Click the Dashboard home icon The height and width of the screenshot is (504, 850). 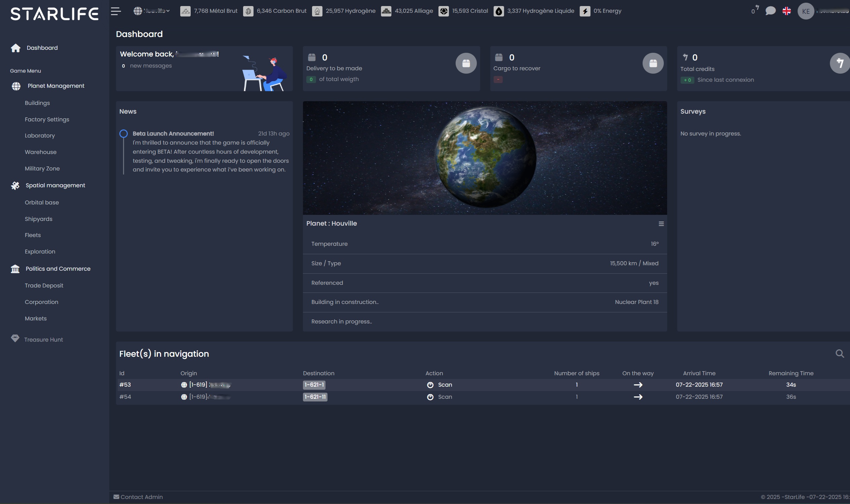point(15,48)
